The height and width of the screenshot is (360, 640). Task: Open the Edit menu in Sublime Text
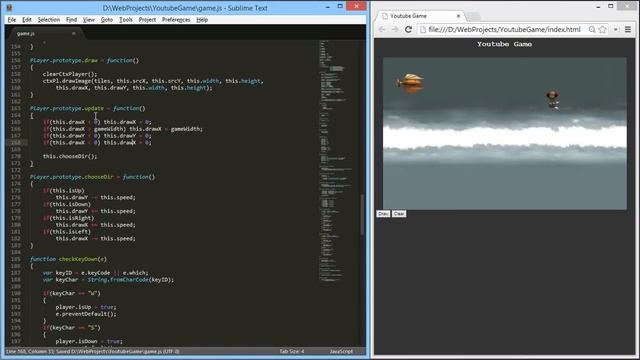(x=27, y=20)
